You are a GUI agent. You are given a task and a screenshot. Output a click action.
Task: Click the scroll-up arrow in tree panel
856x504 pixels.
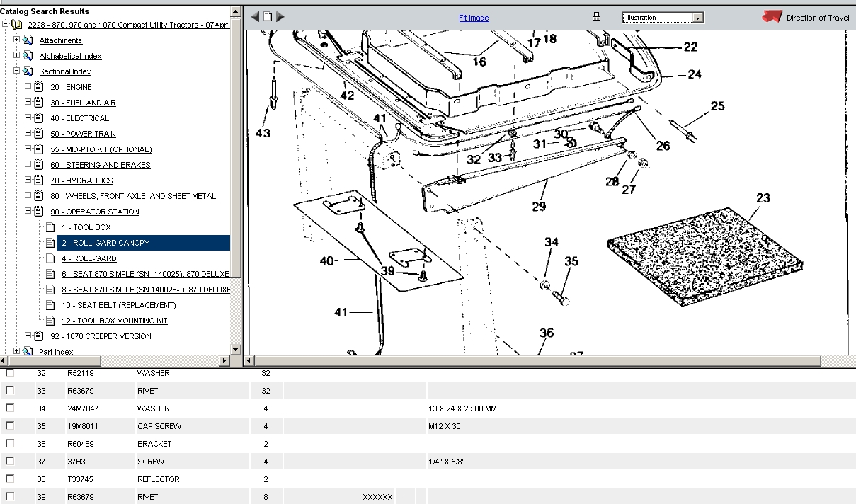click(237, 11)
